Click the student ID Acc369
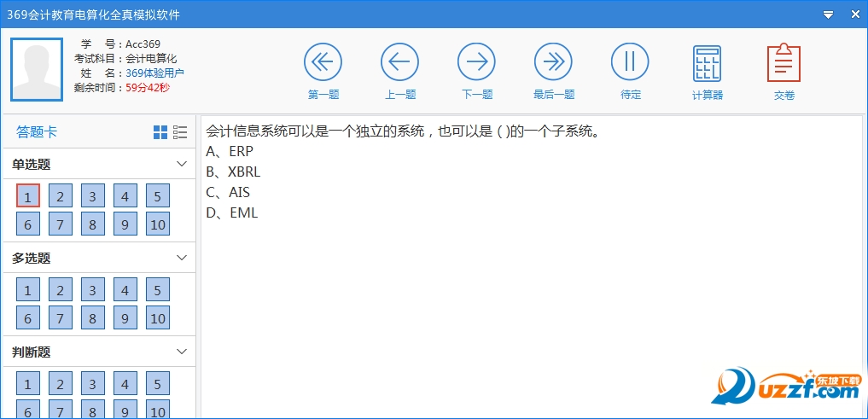Image resolution: width=868 pixels, height=419 pixels. coord(143,44)
